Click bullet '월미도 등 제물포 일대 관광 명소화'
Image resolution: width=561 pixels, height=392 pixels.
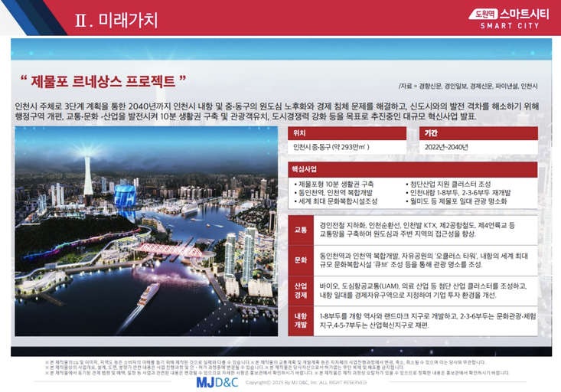pyautogui.click(x=456, y=201)
